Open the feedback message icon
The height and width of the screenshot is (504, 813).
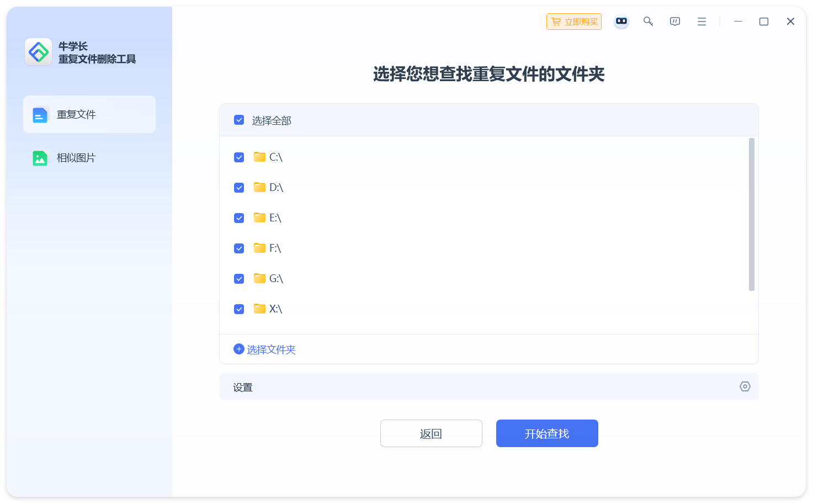coord(675,22)
